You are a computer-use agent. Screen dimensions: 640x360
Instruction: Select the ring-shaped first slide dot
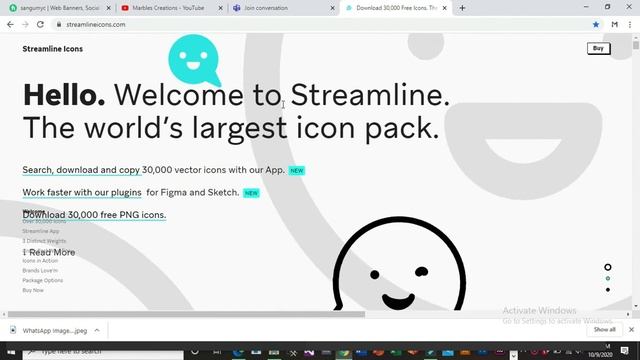pos(608,267)
